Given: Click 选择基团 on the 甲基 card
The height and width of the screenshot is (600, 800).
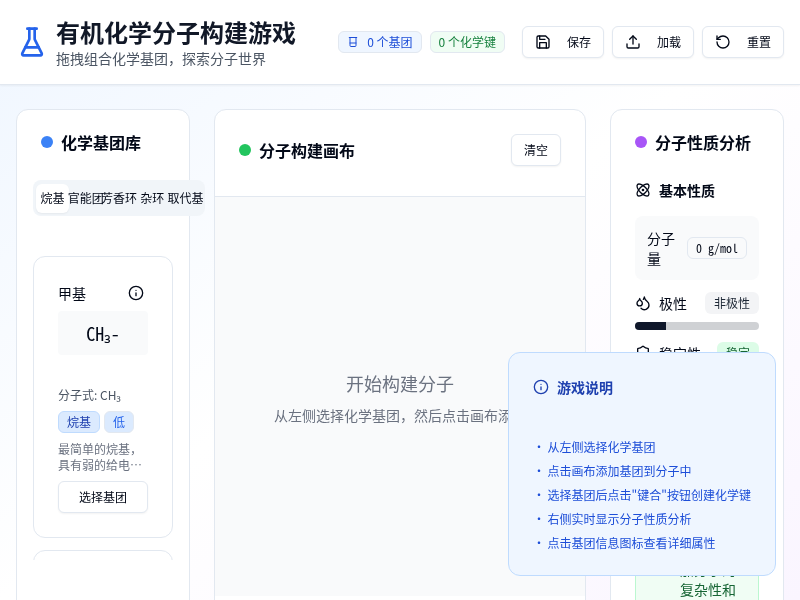Looking at the screenshot, I should pos(103,497).
